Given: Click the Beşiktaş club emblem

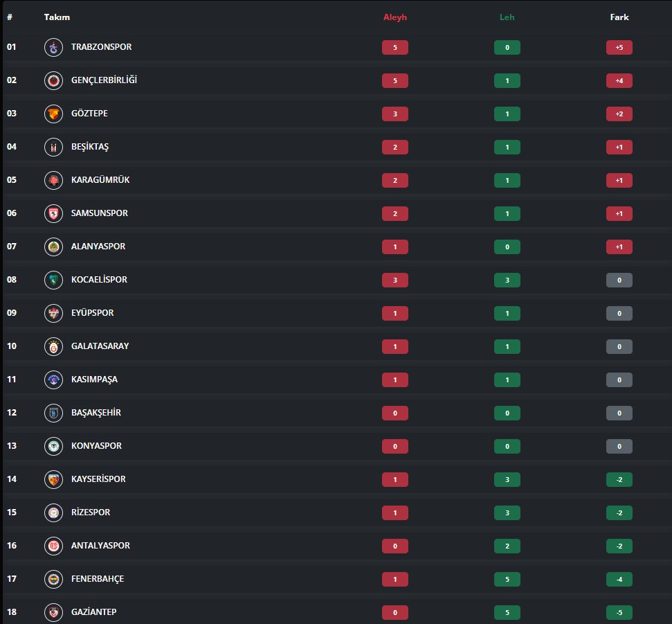Looking at the screenshot, I should 53,147.
